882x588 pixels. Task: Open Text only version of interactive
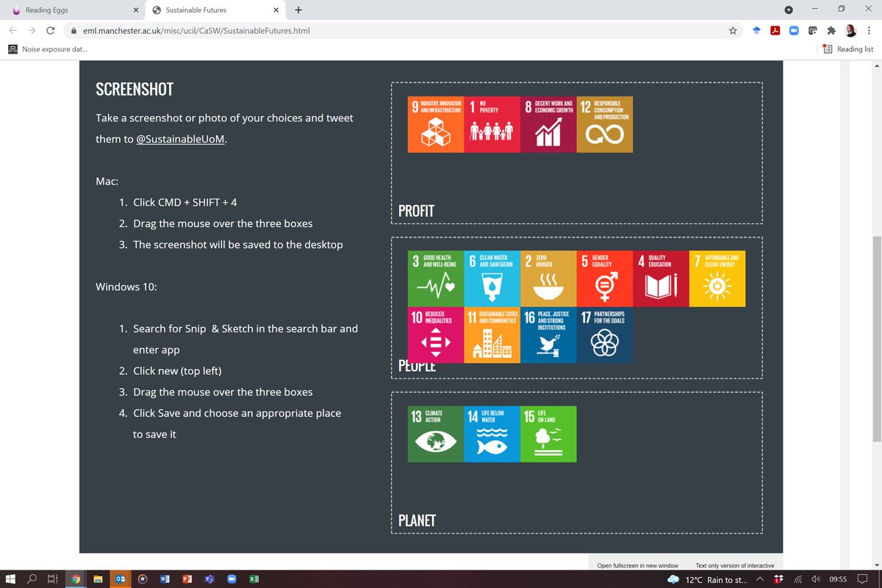[735, 565]
